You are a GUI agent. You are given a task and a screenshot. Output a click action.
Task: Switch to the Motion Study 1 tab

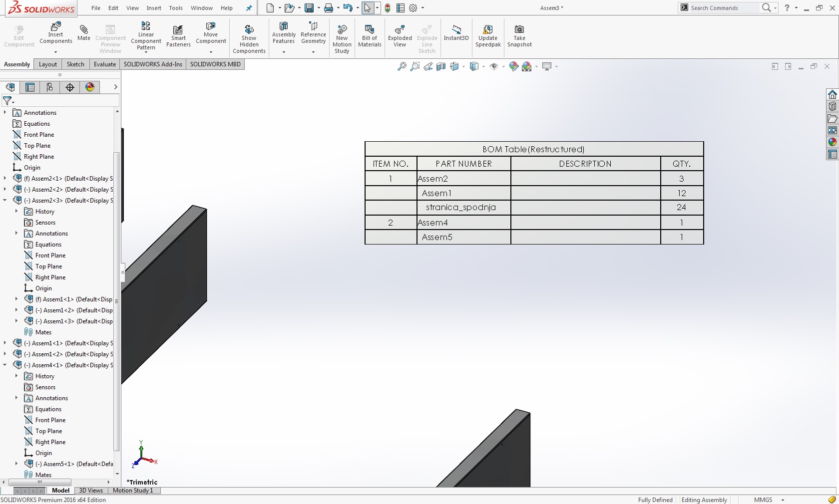[133, 491]
